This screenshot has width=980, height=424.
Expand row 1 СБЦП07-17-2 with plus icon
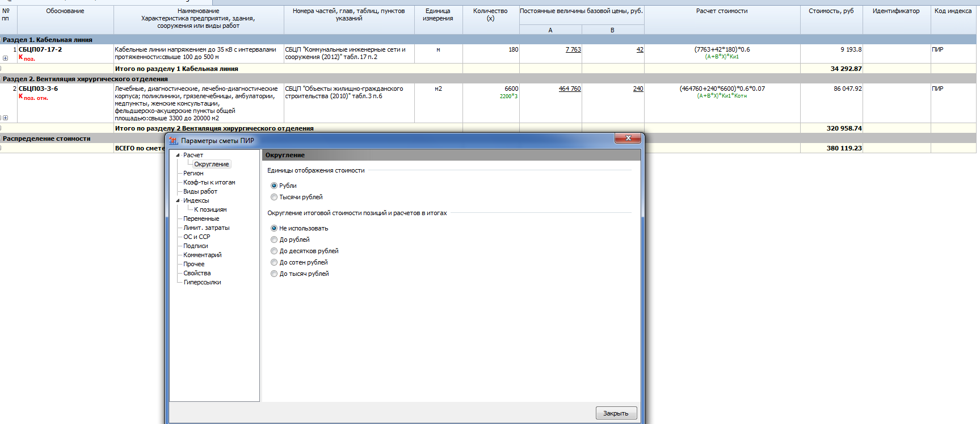5,58
